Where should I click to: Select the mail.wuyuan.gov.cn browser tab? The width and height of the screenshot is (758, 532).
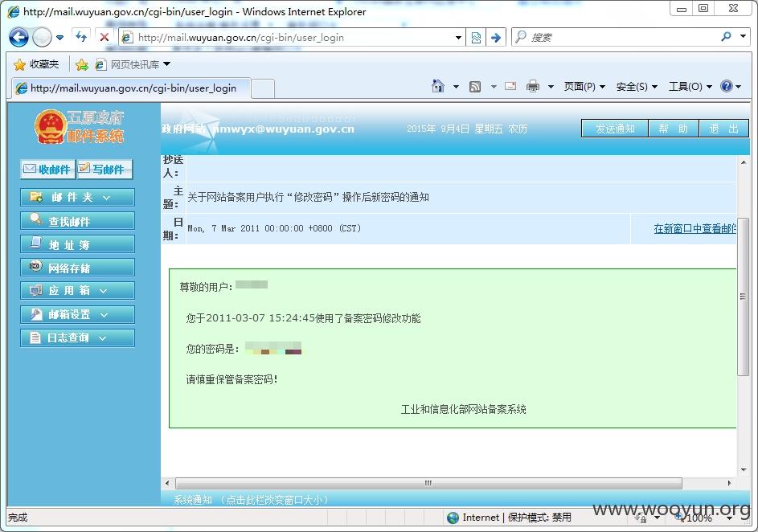tap(129, 88)
